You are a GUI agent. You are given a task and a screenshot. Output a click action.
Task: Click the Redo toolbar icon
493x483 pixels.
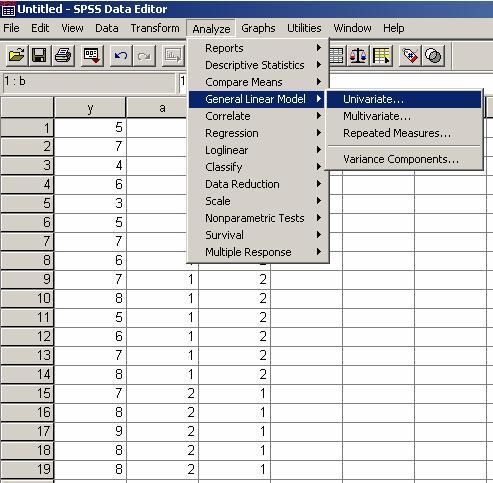[144, 55]
